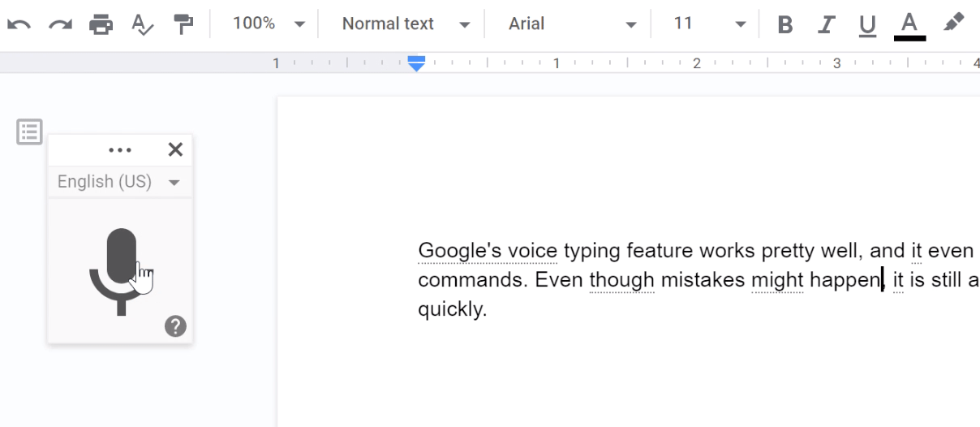Click the word 'quickly.' in the document
980x427 pixels.
pos(452,310)
